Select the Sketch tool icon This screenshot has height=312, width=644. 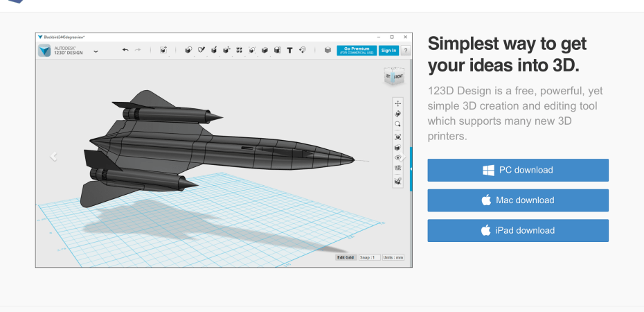201,50
